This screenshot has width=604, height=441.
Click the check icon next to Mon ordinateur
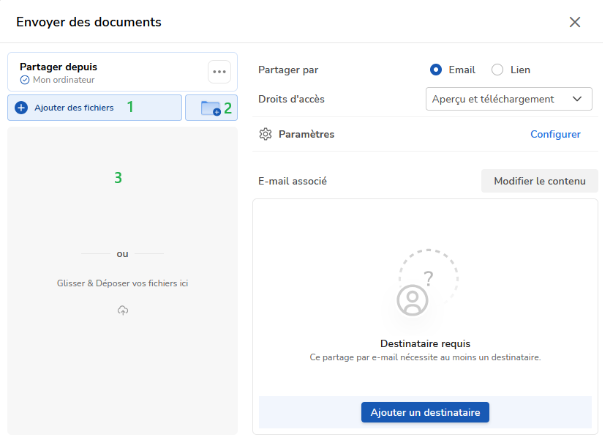point(25,80)
